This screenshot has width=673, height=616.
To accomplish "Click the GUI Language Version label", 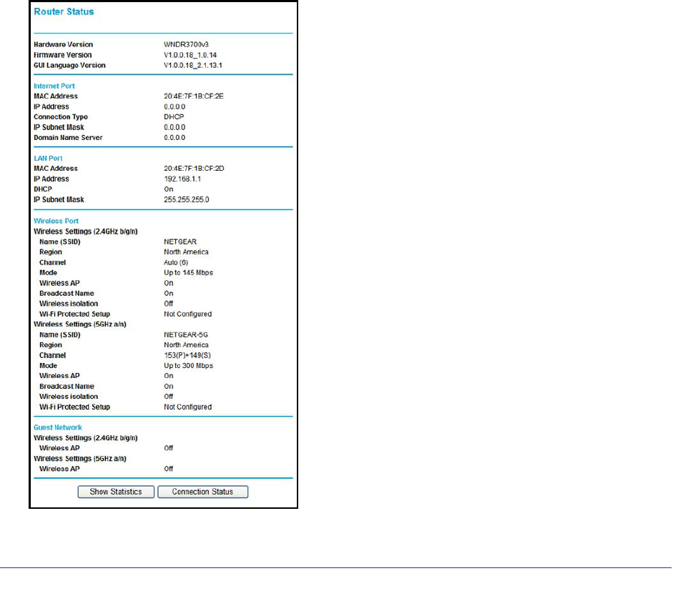I will point(69,65).
